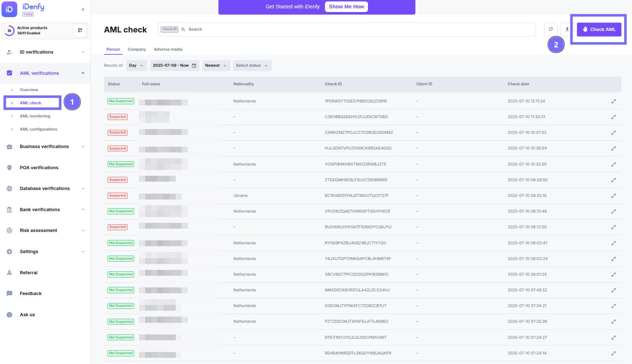Click the Ask us info icon
Image resolution: width=632 pixels, height=364 pixels.
[x=9, y=315]
